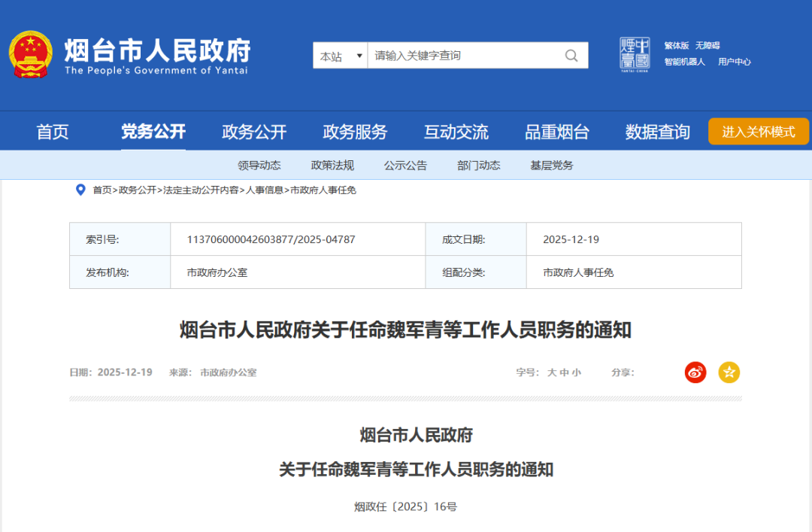Click 人事信息 breadcrumb link
Screen dimensions: 812x532
click(265, 190)
